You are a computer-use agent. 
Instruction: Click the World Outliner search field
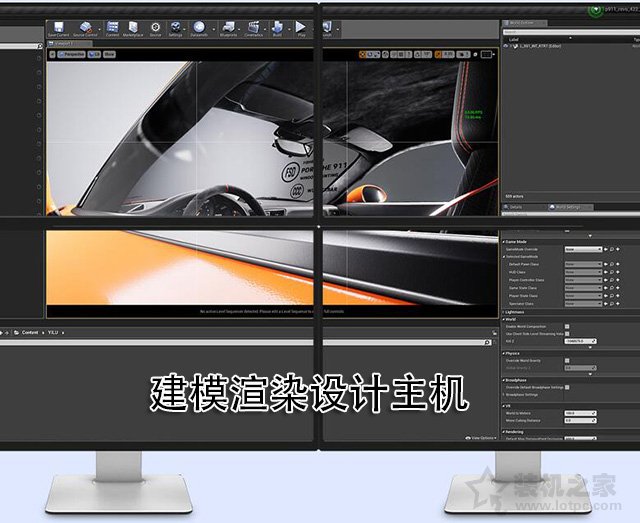[571, 32]
